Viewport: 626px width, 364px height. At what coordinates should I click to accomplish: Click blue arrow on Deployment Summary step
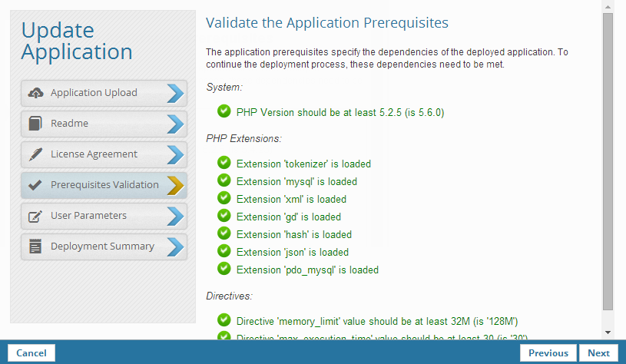[x=176, y=247]
